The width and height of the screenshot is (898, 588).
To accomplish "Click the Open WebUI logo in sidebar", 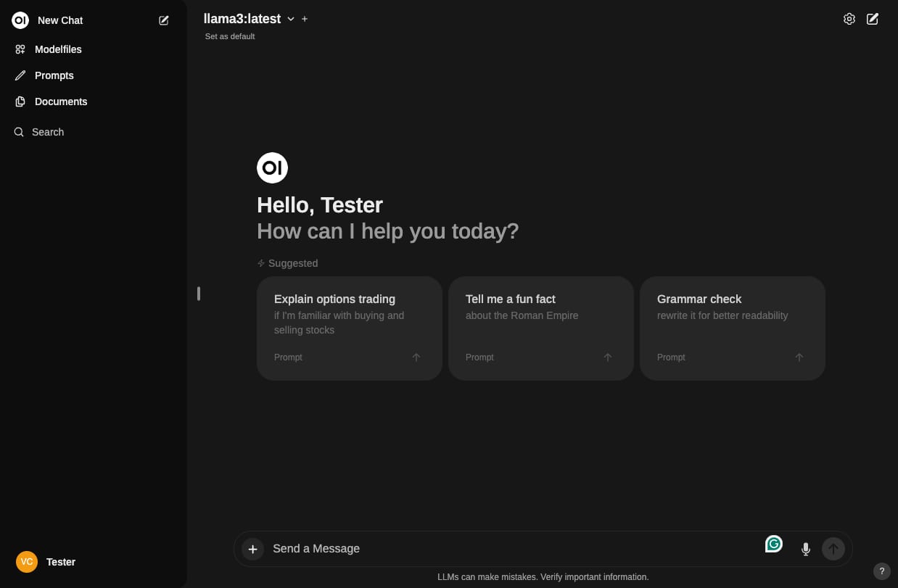I will click(x=20, y=20).
